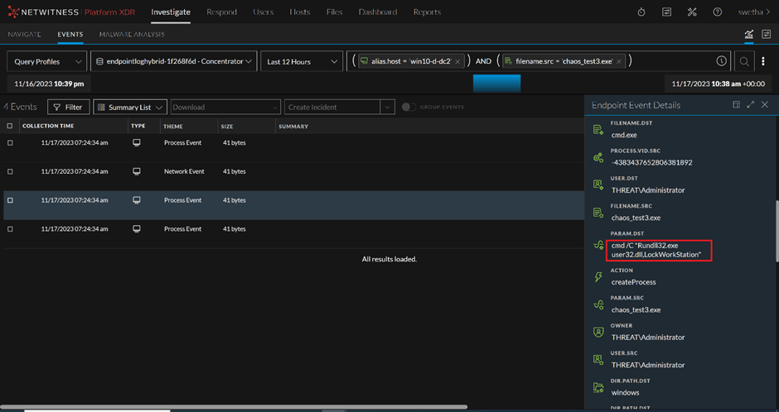The image size is (779, 412).
Task: Open the Respond menu
Action: click(x=221, y=12)
